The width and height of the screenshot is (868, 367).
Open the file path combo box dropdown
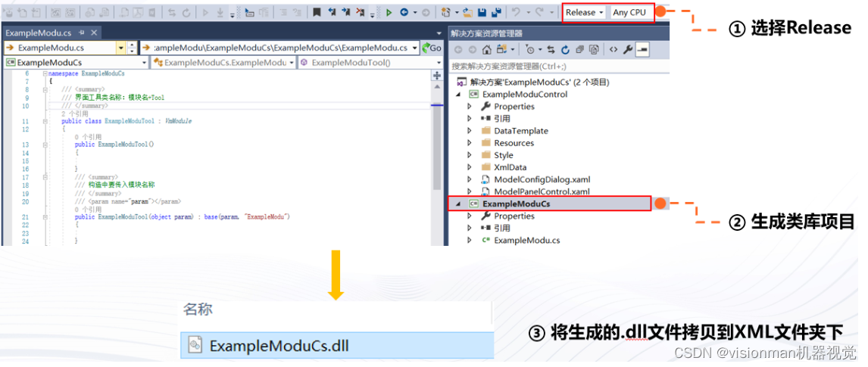[414, 48]
